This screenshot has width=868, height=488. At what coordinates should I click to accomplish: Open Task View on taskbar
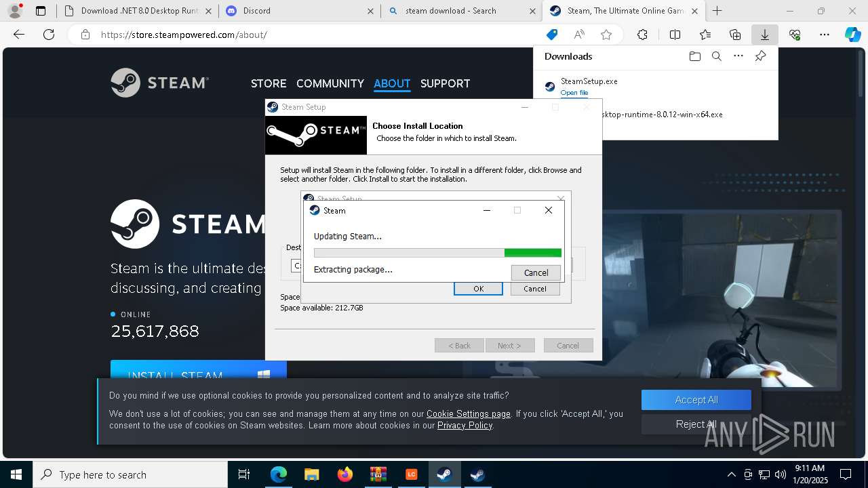pos(244,474)
